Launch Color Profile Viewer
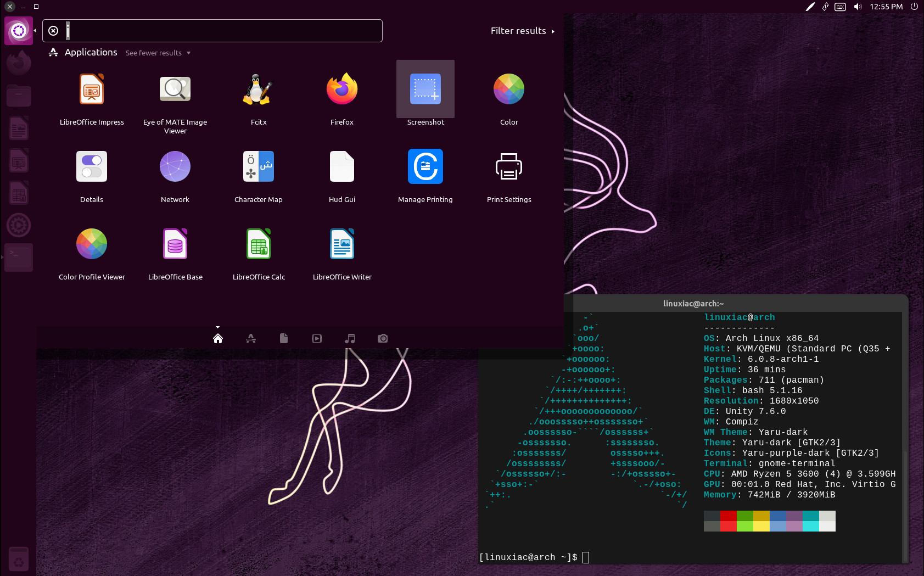The height and width of the screenshot is (576, 924). (92, 253)
